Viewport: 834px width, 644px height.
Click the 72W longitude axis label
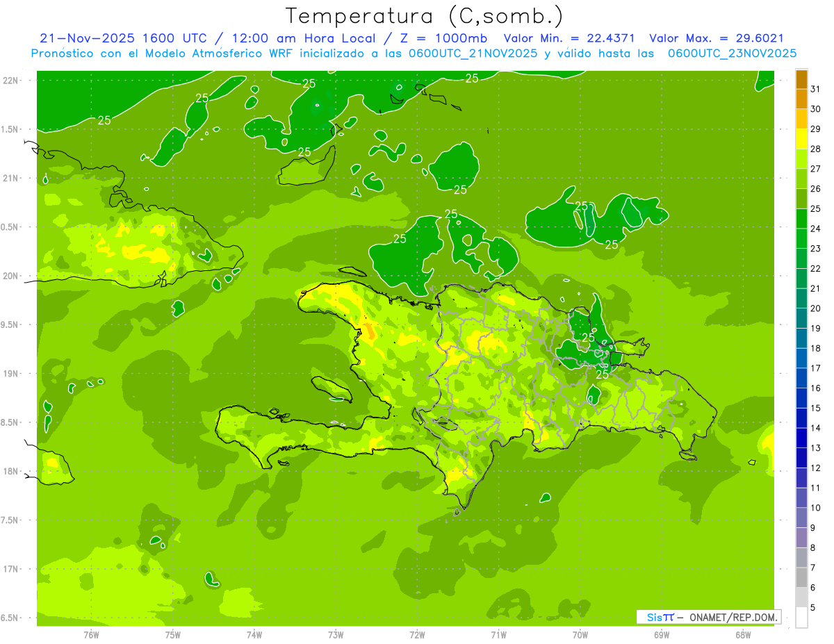coord(417,635)
